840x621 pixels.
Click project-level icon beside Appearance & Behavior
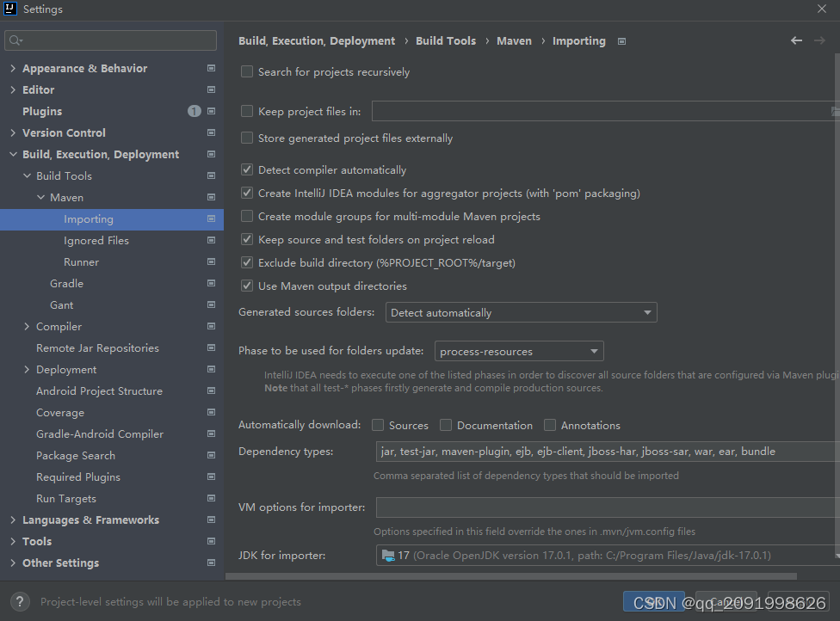211,68
